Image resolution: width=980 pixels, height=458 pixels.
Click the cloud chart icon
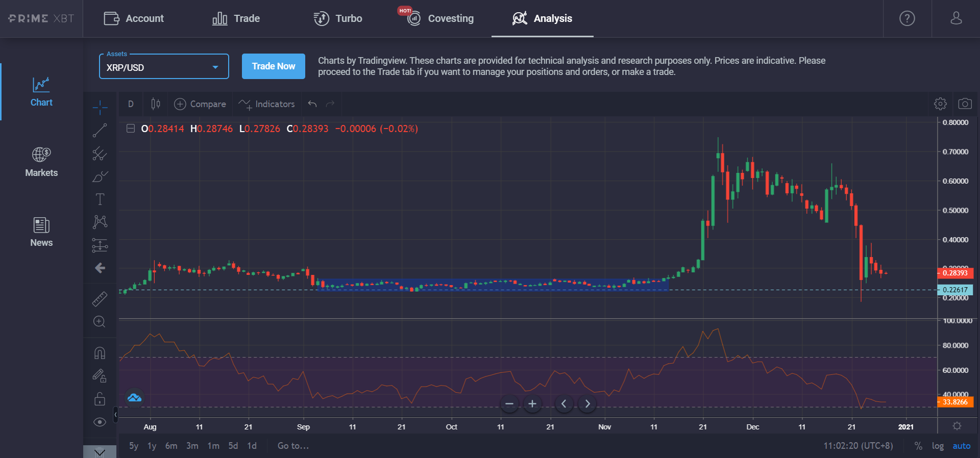click(x=135, y=398)
